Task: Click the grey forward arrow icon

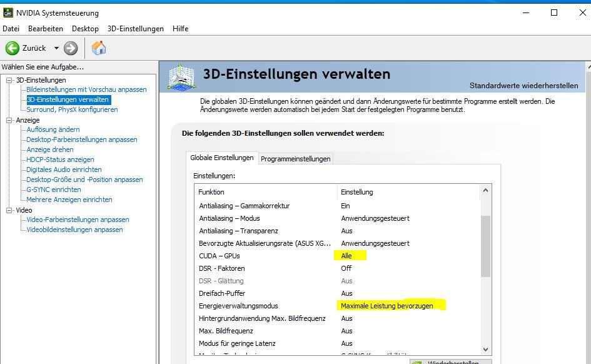Action: 71,48
